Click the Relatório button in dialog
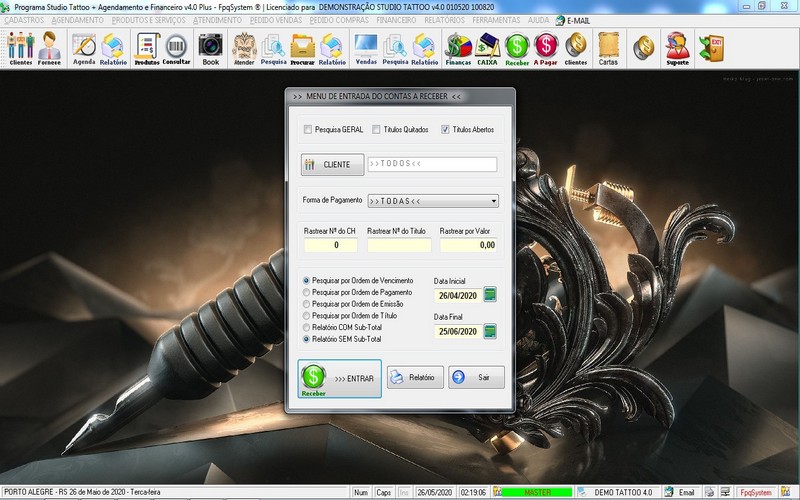 [415, 378]
